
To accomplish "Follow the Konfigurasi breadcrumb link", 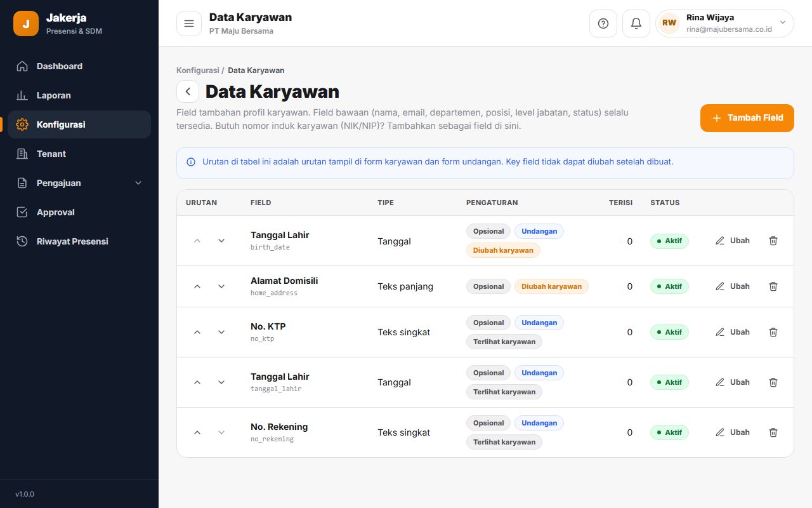I will tap(198, 70).
